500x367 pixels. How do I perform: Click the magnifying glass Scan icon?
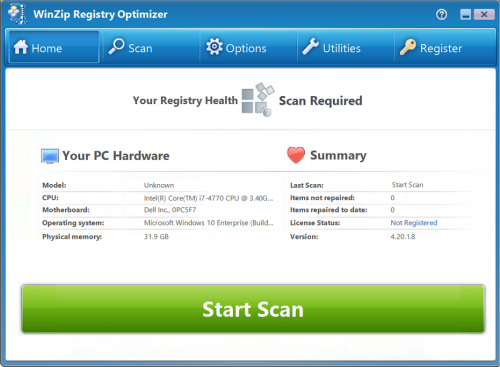(116, 46)
